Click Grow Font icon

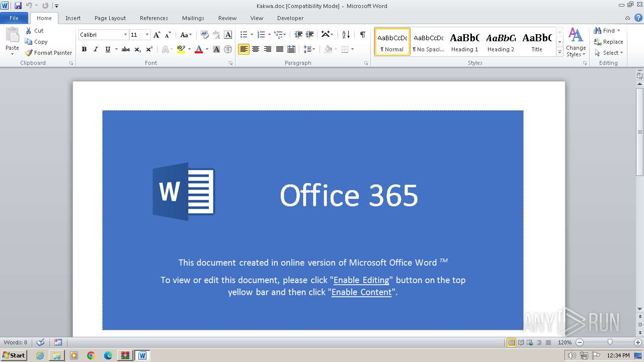point(157,35)
